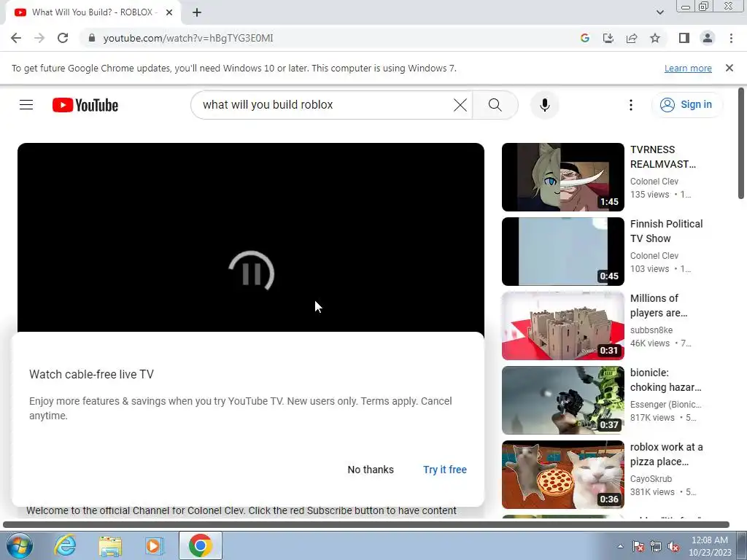
Task: Close the What Will You Build tab
Action: (x=169, y=12)
